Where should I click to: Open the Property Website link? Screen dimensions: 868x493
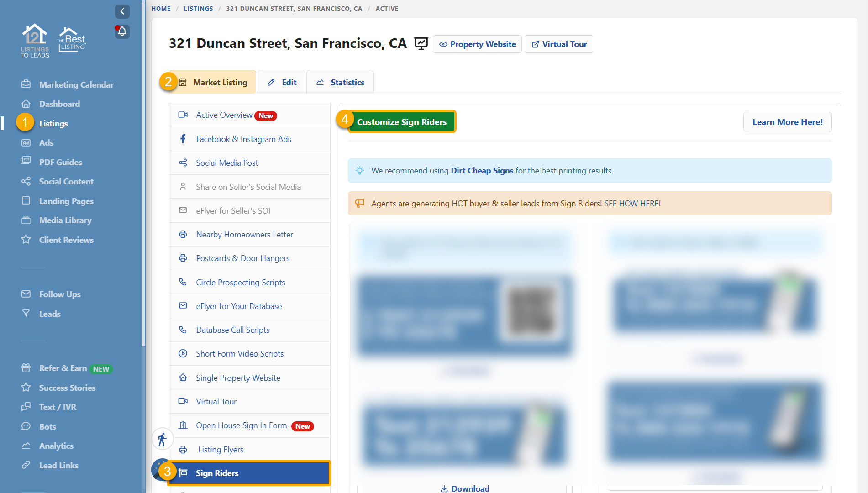pyautogui.click(x=477, y=44)
